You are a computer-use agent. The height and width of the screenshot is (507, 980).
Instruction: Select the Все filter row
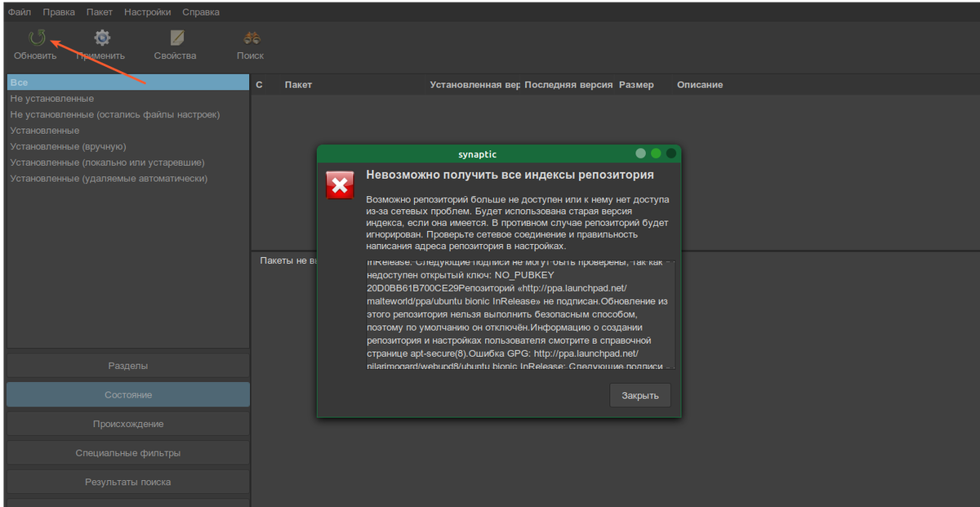pos(127,82)
